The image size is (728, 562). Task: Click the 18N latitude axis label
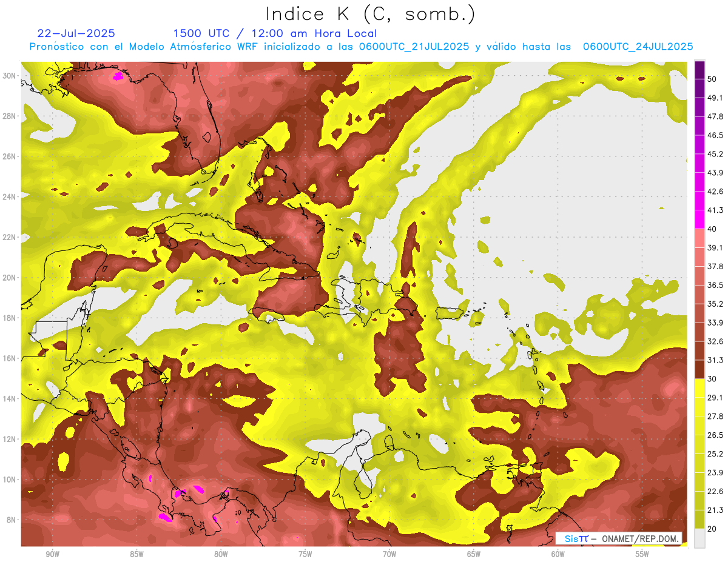click(9, 318)
